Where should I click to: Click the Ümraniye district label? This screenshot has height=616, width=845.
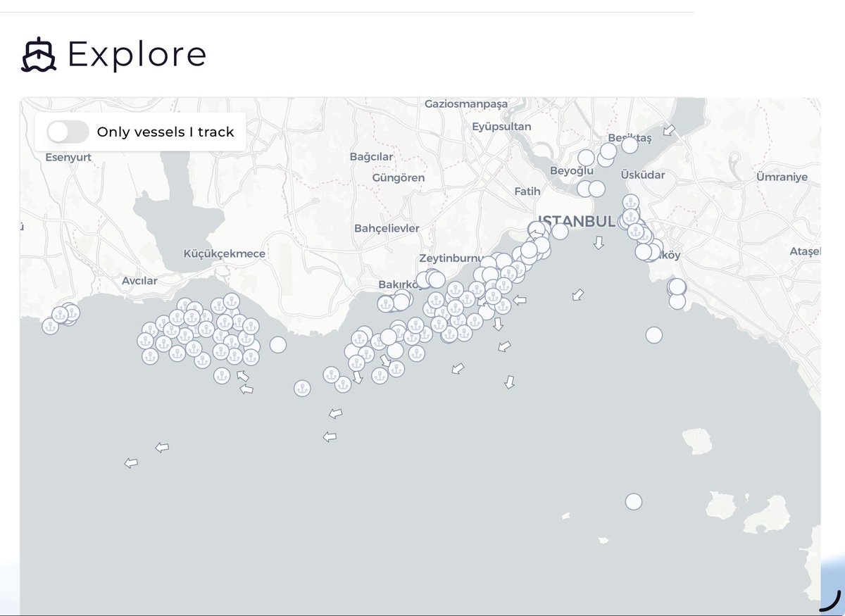782,177
